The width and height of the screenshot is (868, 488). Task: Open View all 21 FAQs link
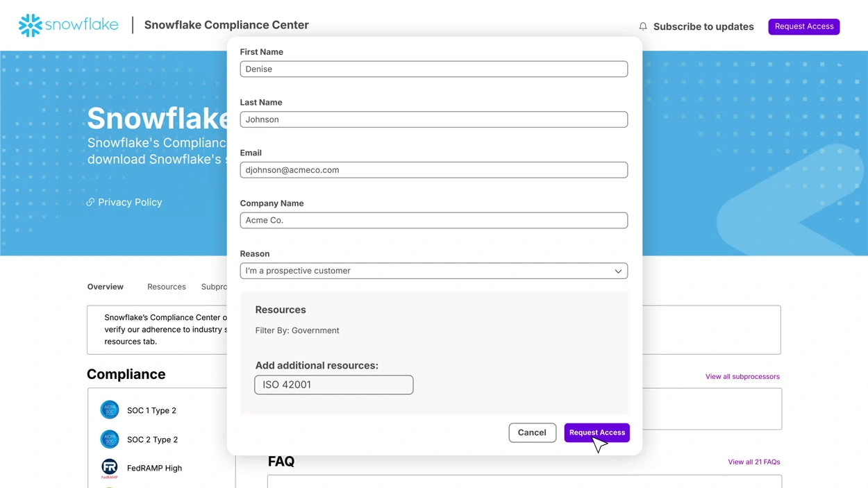coord(753,462)
